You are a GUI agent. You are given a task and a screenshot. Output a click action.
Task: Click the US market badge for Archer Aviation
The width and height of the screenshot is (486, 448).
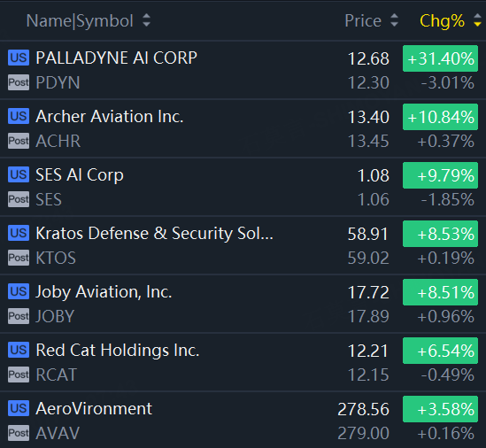click(x=19, y=116)
